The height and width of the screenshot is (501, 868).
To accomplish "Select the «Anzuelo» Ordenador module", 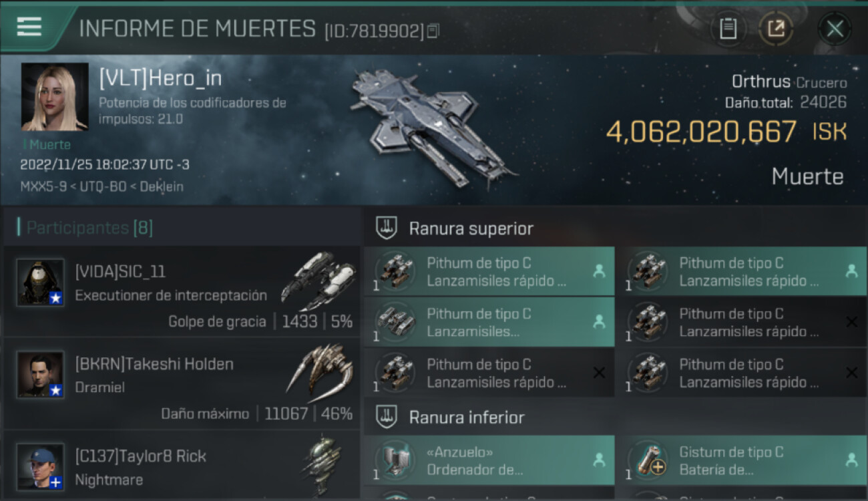I will (489, 460).
